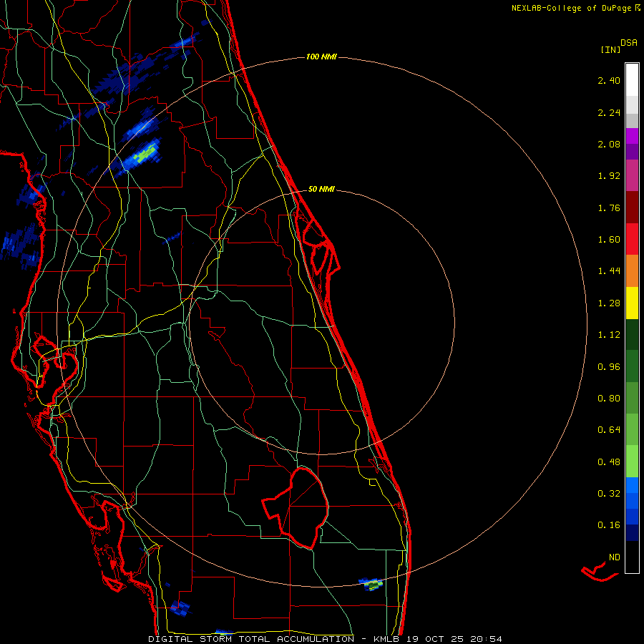Click the 2.40 legend value

(x=609, y=80)
